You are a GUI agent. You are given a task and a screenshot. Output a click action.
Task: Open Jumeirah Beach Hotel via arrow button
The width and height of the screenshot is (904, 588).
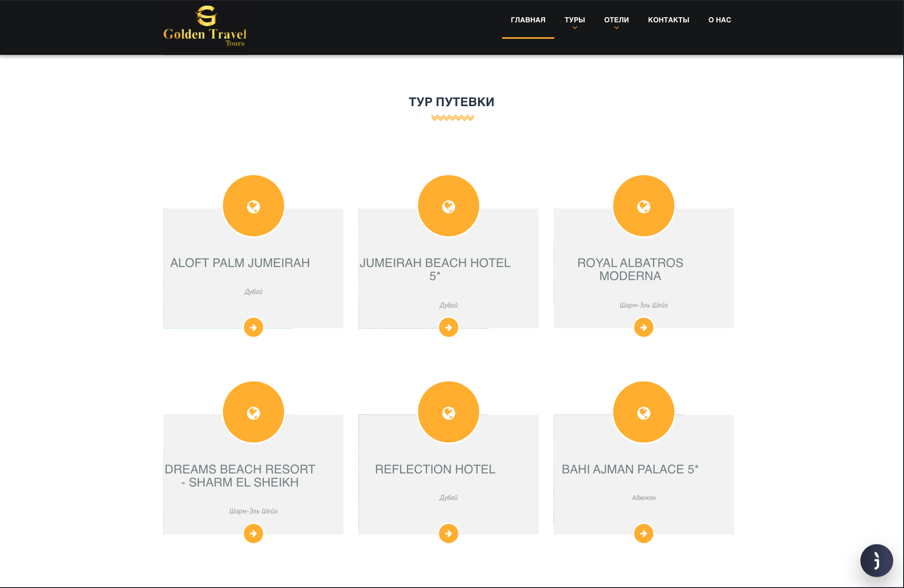click(449, 327)
